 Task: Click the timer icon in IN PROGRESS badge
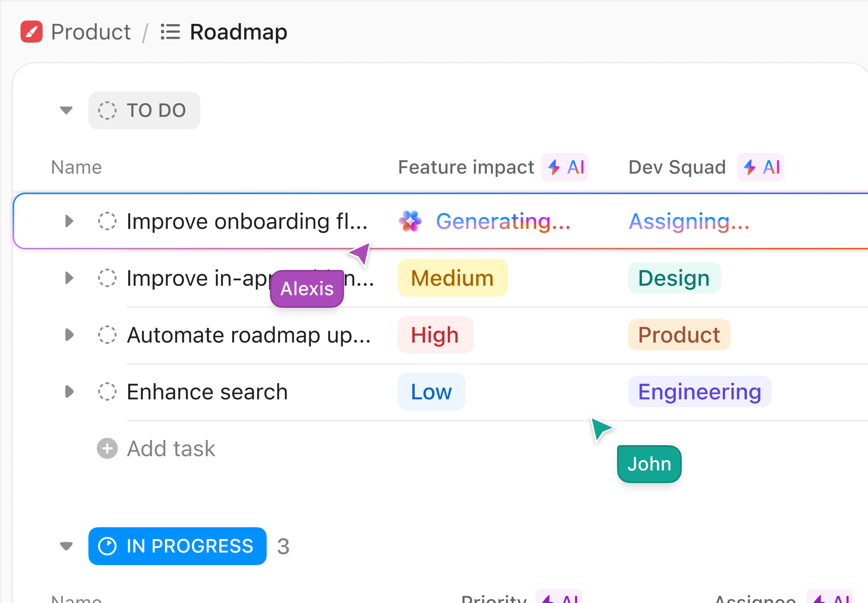pyautogui.click(x=108, y=546)
